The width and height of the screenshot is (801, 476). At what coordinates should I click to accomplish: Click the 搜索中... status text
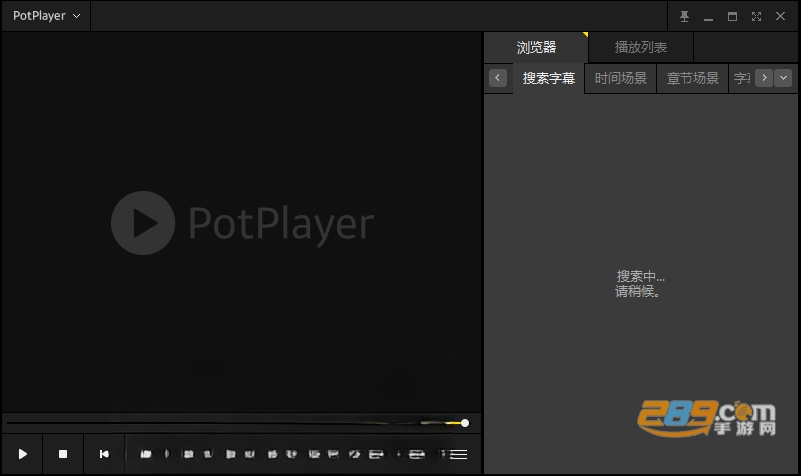coord(641,276)
